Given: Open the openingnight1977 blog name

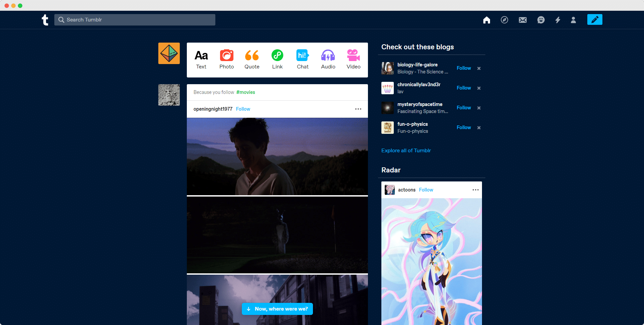Looking at the screenshot, I should tap(213, 109).
